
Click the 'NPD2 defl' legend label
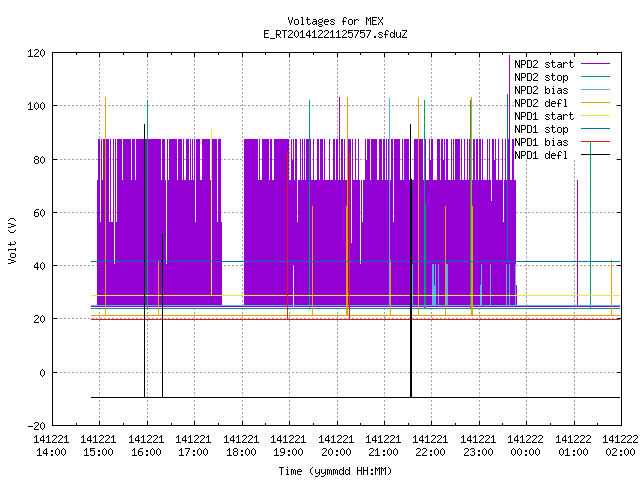541,103
